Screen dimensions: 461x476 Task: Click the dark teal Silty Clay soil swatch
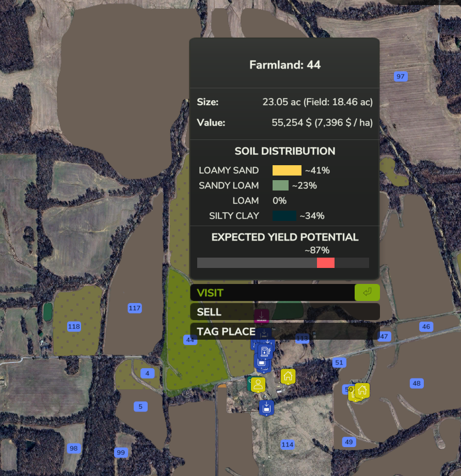point(284,216)
